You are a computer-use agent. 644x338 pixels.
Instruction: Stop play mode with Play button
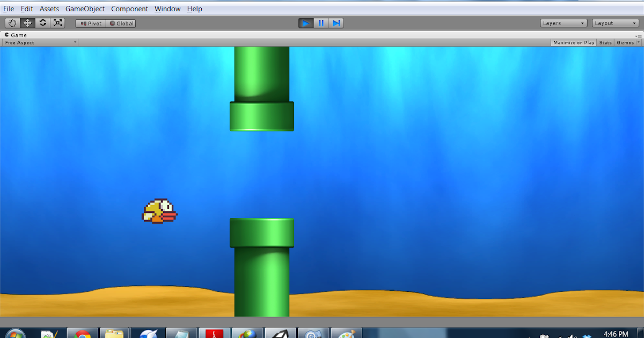click(306, 23)
